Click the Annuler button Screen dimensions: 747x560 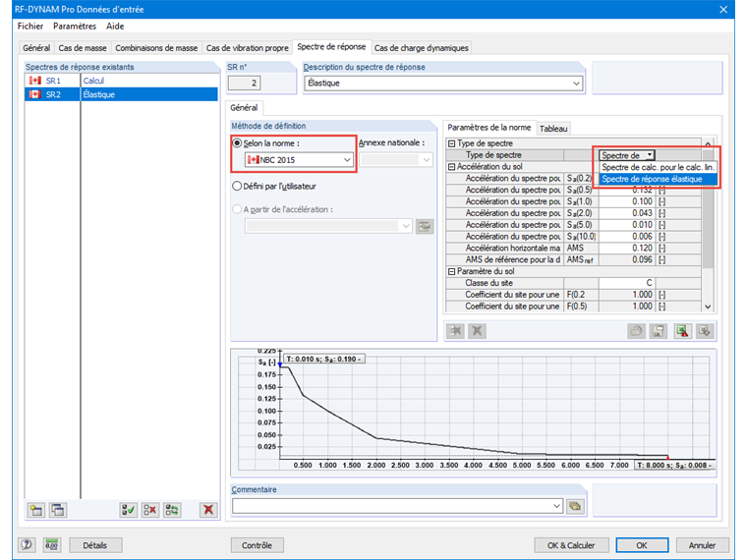tap(702, 545)
